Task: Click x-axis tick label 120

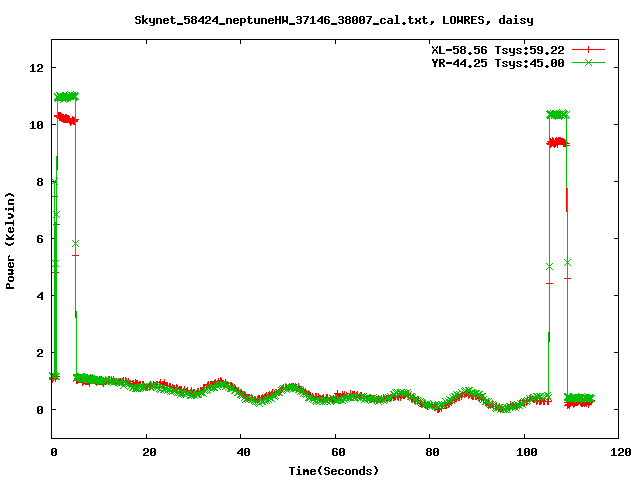Action: pyautogui.click(x=621, y=452)
